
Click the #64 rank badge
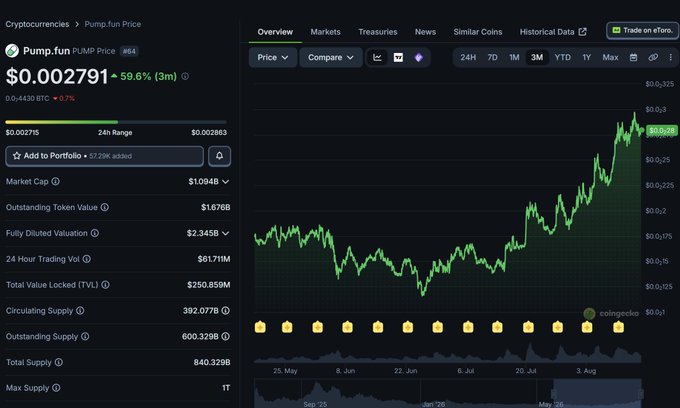129,51
